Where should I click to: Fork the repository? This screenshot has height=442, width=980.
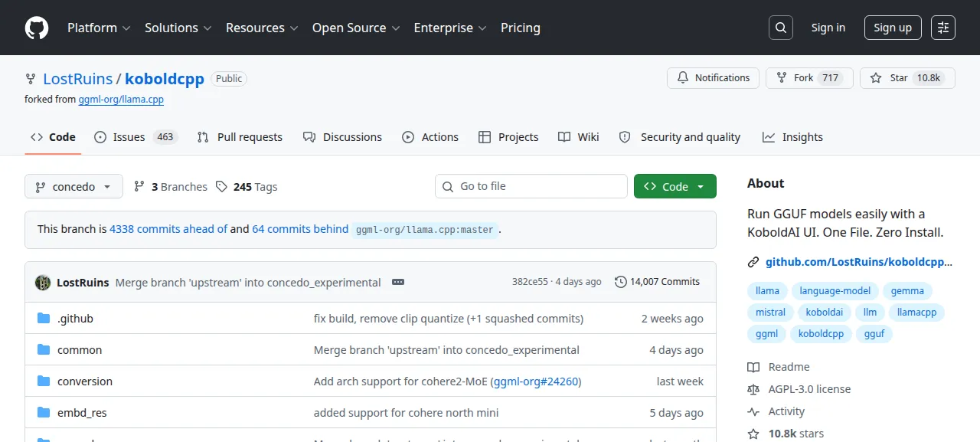809,78
